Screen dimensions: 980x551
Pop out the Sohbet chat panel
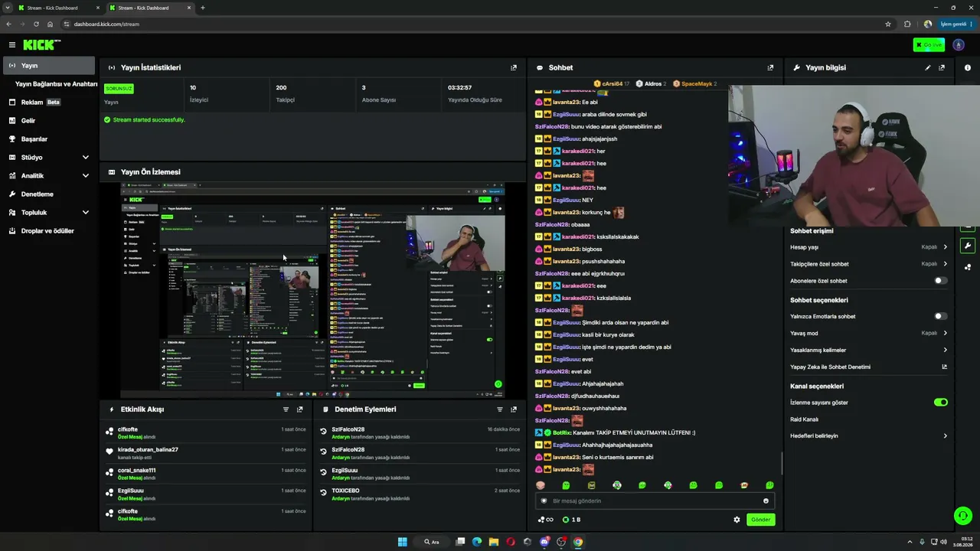(x=770, y=67)
